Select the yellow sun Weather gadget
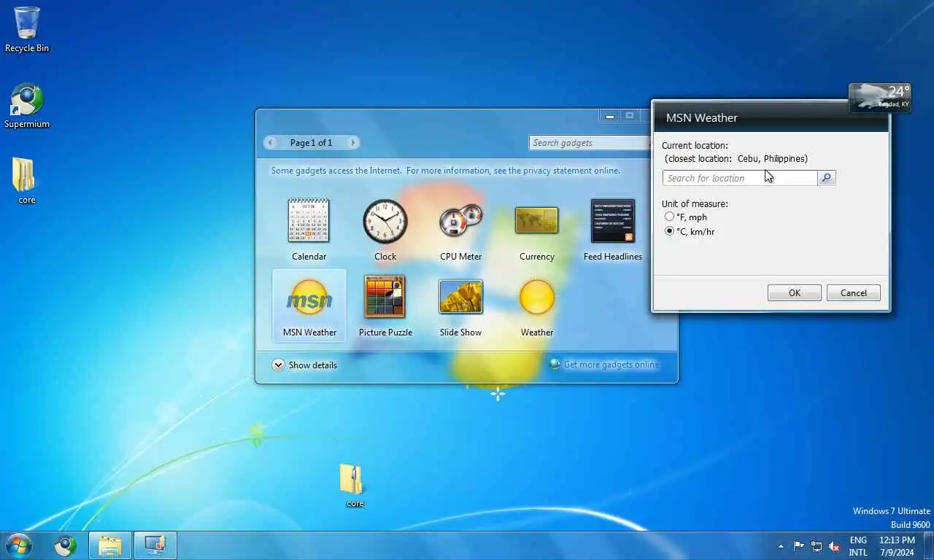Image resolution: width=934 pixels, height=560 pixels. pyautogui.click(x=537, y=306)
